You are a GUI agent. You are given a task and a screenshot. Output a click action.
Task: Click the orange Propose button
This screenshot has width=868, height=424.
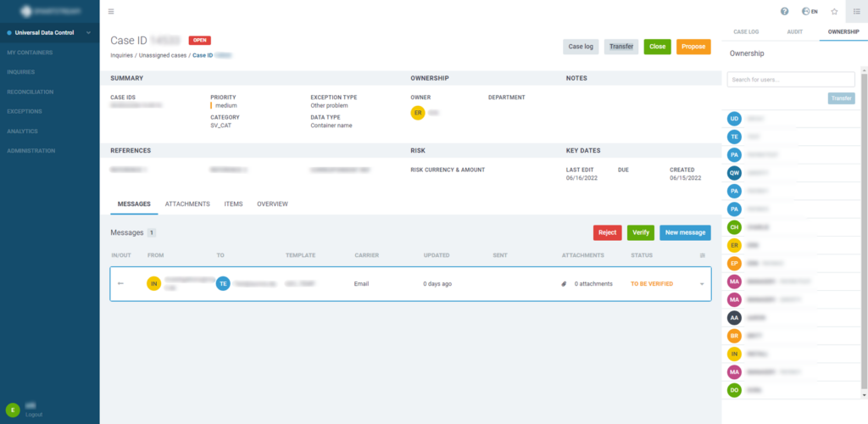[x=693, y=47]
